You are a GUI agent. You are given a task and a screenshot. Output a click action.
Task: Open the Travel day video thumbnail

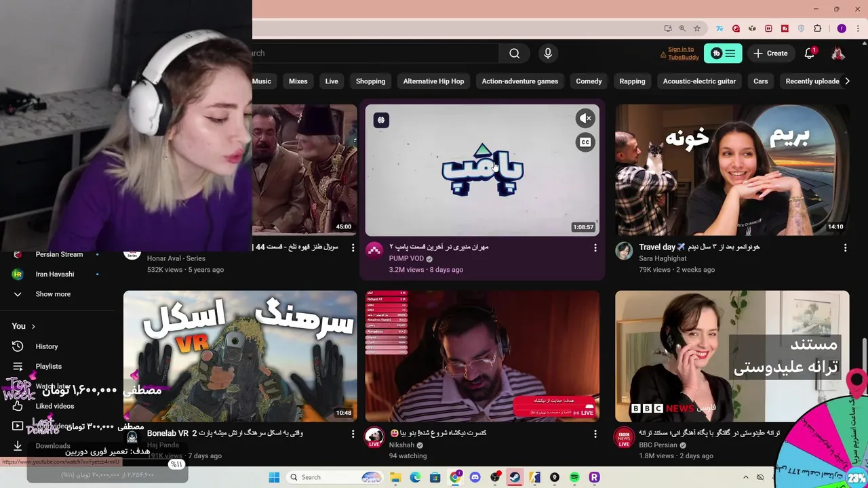pos(732,170)
